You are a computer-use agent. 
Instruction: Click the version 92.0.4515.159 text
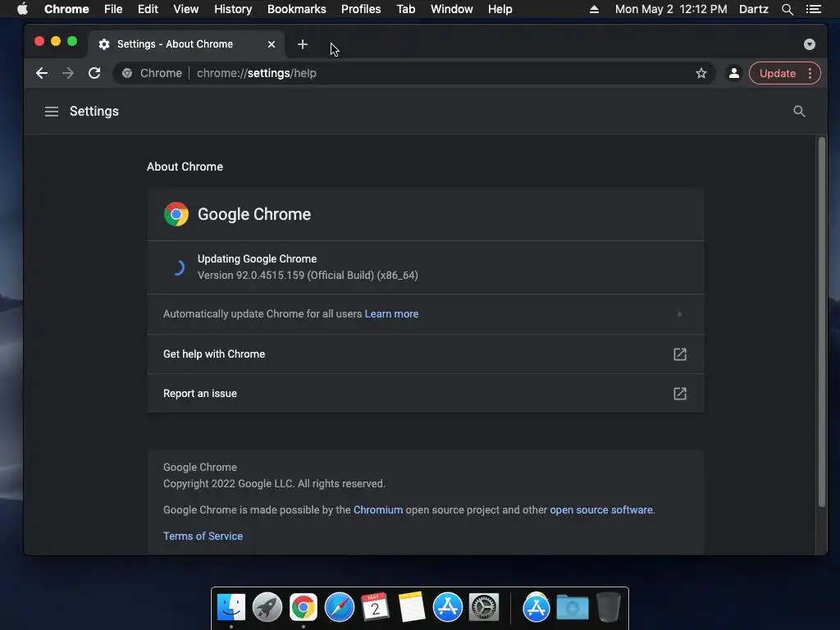(308, 276)
